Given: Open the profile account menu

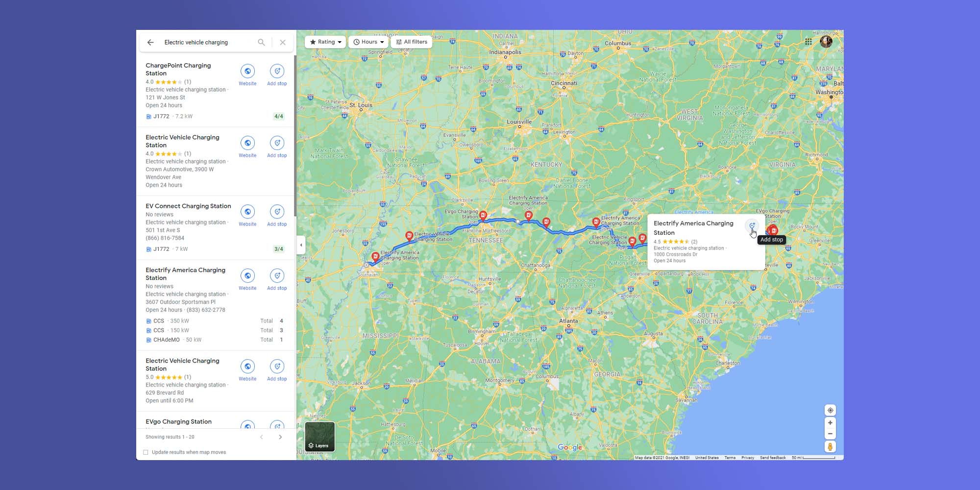Looking at the screenshot, I should tap(826, 42).
